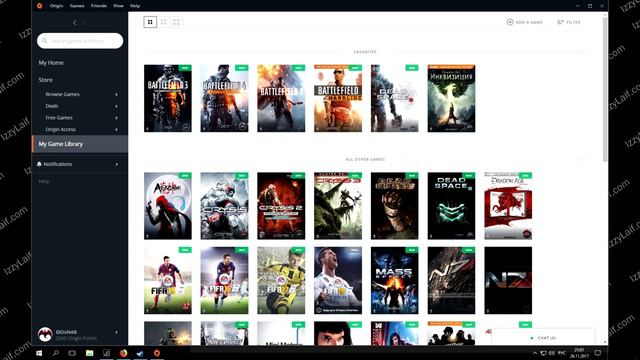Image resolution: width=640 pixels, height=360 pixels.
Task: Select Crysis game tile
Action: [224, 206]
